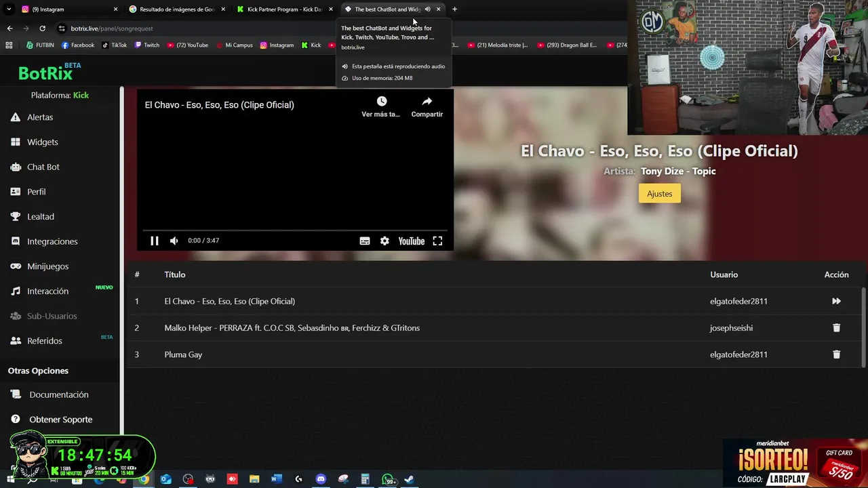Image resolution: width=868 pixels, height=488 pixels.
Task: Open the tab search dropdown
Action: 9,9
